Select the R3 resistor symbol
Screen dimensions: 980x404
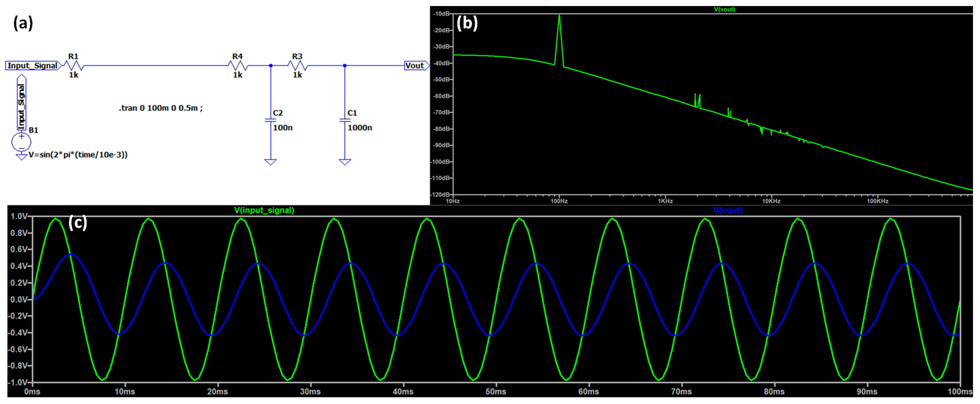298,66
